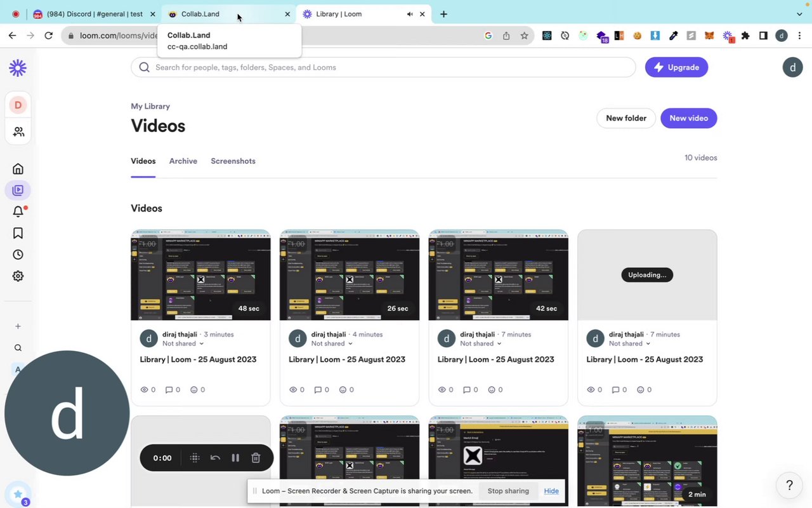Open the Chrome extensions puzzle icon

745,36
